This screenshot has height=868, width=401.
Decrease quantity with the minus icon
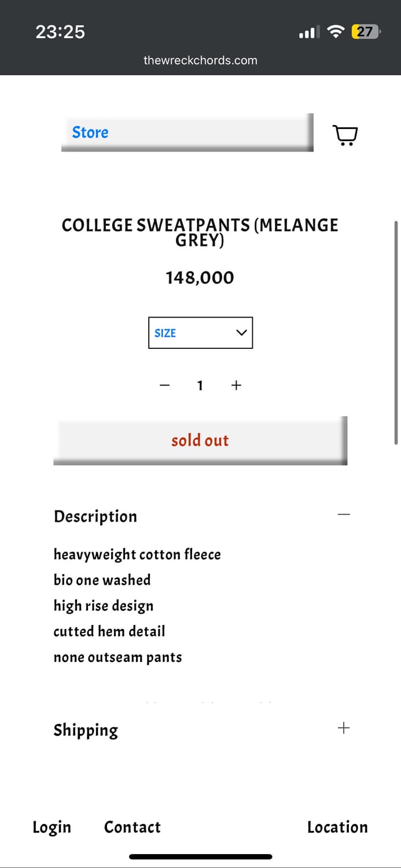(x=165, y=385)
